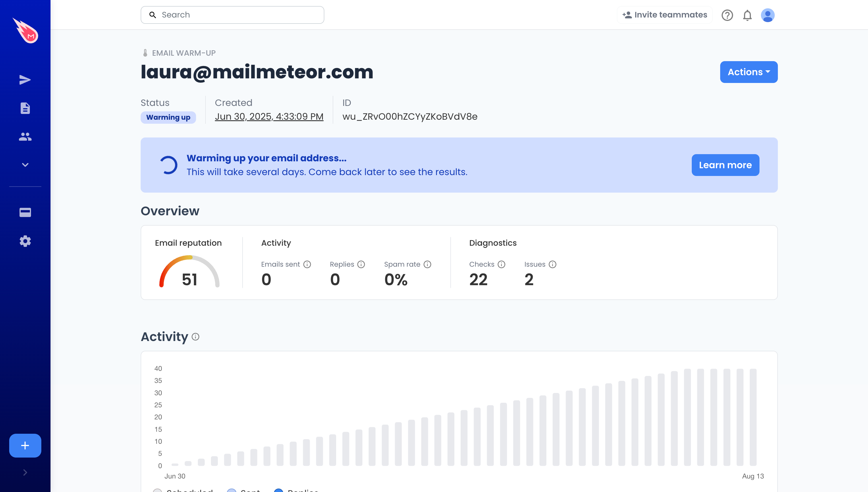Open the Actions dropdown
The width and height of the screenshot is (868, 492).
point(748,72)
